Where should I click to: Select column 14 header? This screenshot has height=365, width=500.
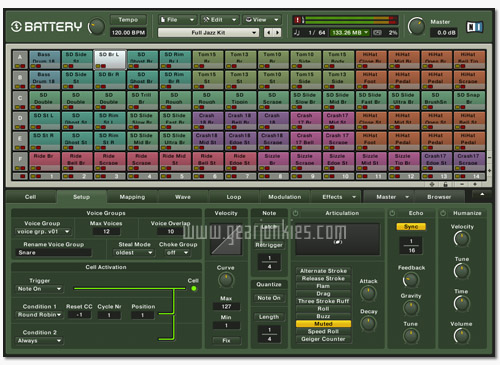469,176
